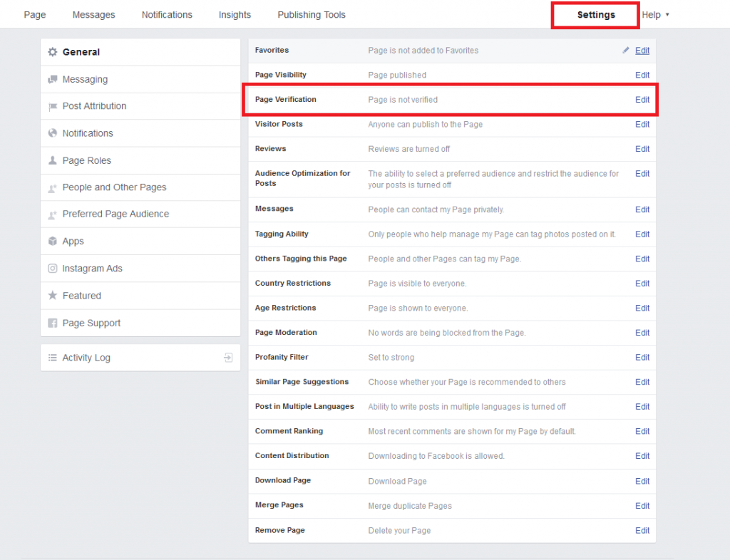Edit Similar Page Suggestions
Viewport: 730px width, 560px height.
pyautogui.click(x=642, y=383)
